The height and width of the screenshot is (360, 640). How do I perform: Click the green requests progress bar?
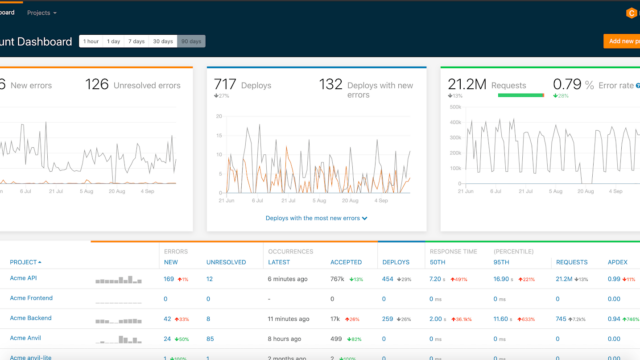[521, 96]
